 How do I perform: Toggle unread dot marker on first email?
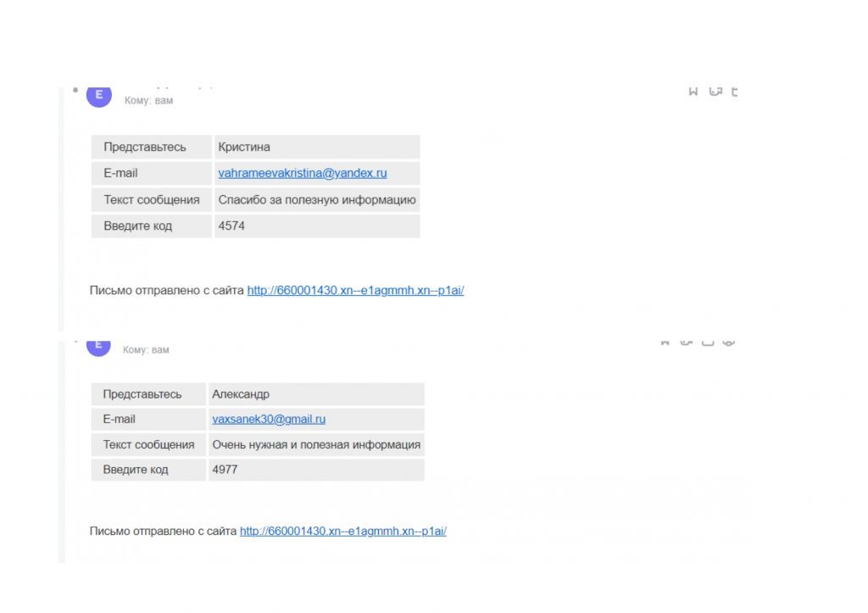tap(75, 90)
